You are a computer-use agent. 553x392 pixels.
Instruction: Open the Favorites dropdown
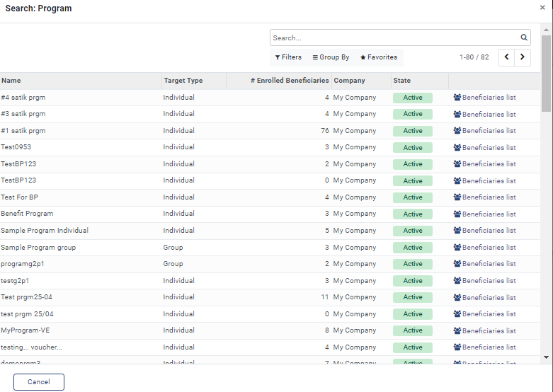378,57
